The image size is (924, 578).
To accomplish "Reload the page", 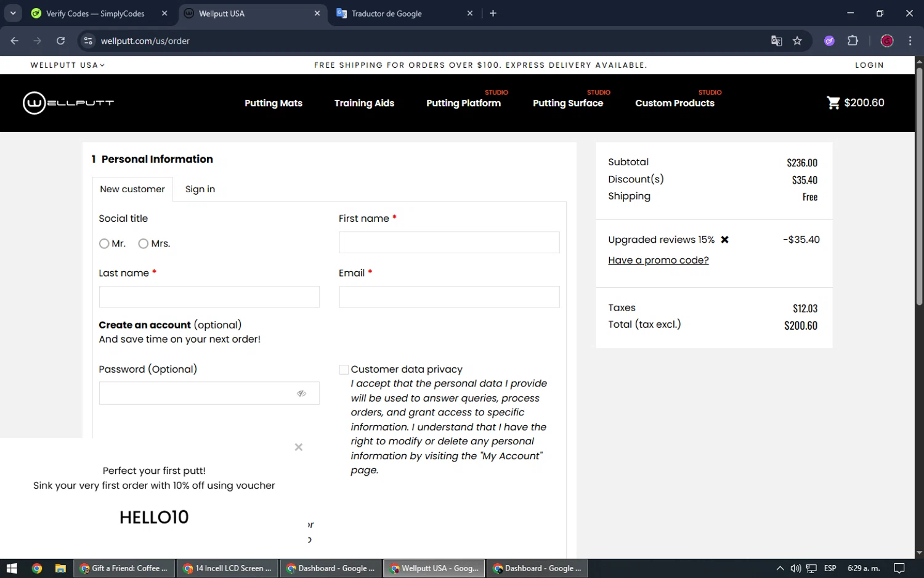I will 60,41.
